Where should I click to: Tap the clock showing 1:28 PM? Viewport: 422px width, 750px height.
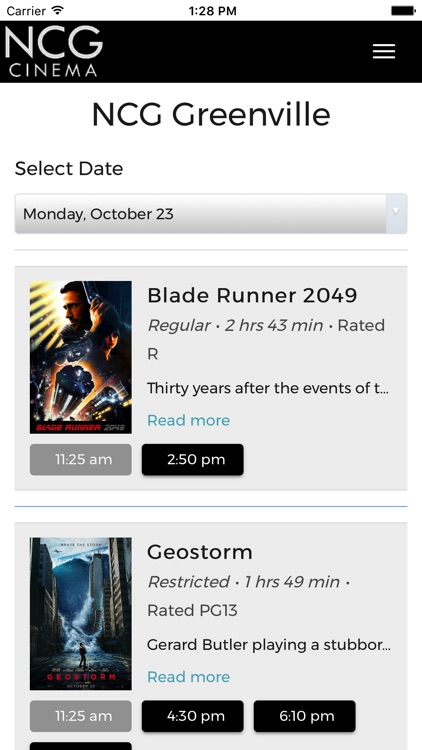tap(212, 11)
